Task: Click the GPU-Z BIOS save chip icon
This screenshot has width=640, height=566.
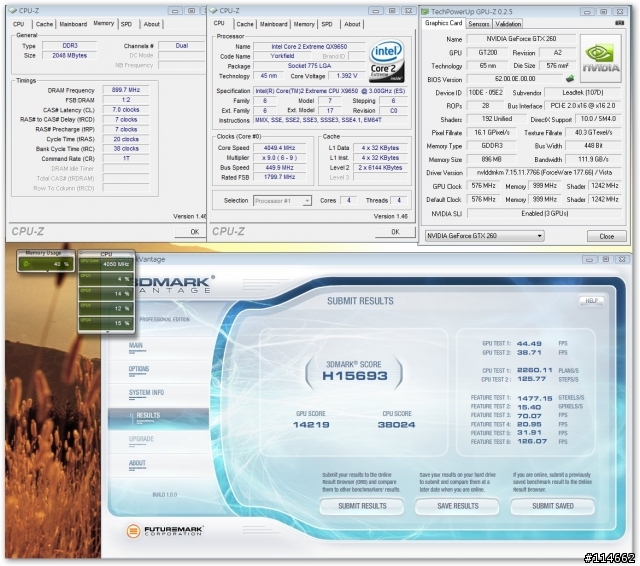Action: pos(570,78)
